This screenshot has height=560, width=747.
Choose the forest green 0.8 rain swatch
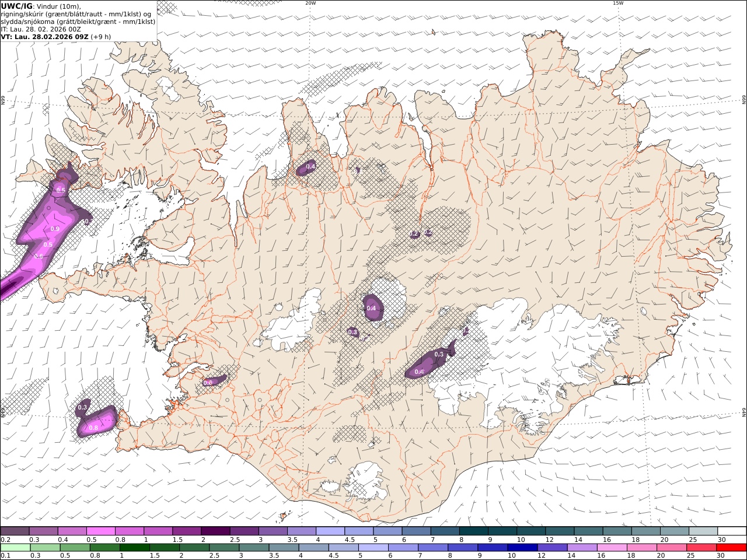click(x=104, y=548)
